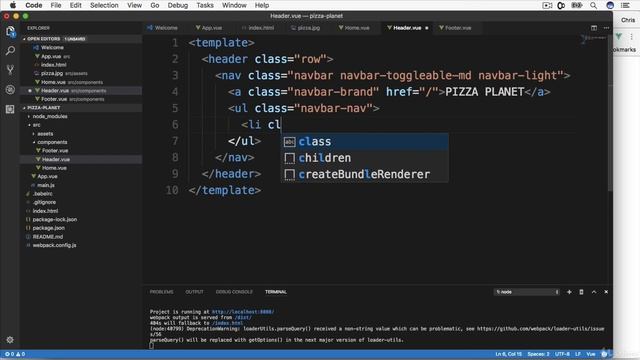Open main.js in the file tree
The image size is (640, 360).
[x=46, y=185]
